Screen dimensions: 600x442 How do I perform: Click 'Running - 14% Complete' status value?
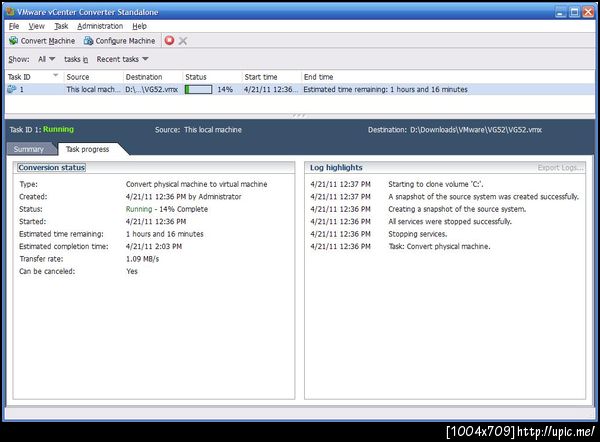pyautogui.click(x=167, y=209)
